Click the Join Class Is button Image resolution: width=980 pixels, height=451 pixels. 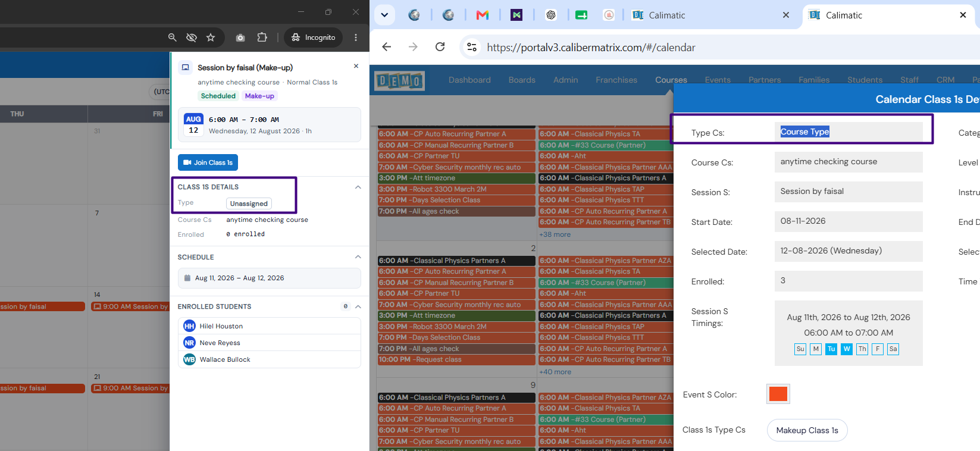point(208,162)
